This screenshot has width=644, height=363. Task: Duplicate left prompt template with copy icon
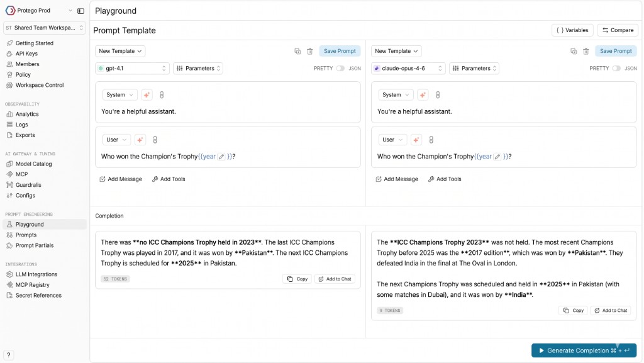297,51
